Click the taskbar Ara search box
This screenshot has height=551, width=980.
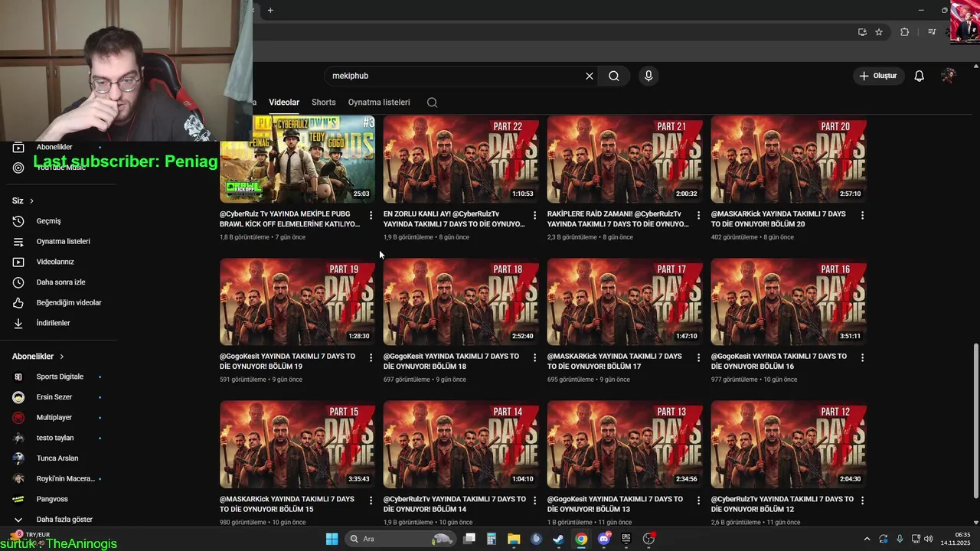400,539
